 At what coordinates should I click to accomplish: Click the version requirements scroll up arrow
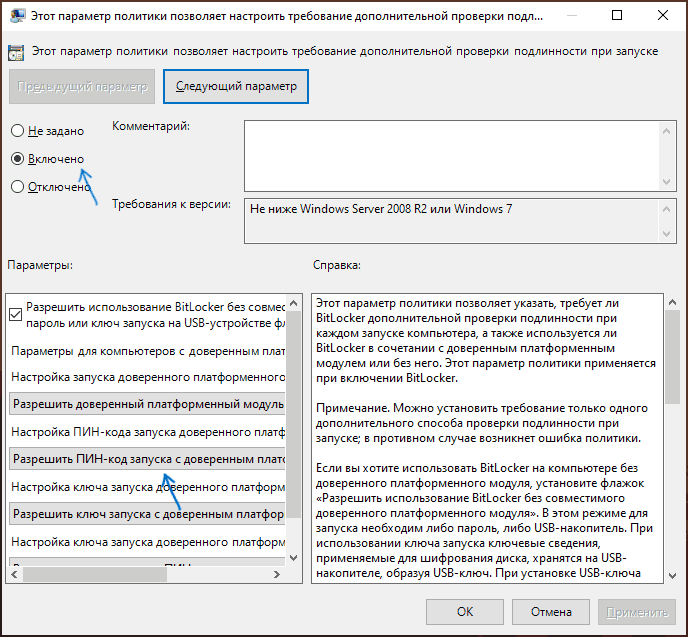point(666,209)
